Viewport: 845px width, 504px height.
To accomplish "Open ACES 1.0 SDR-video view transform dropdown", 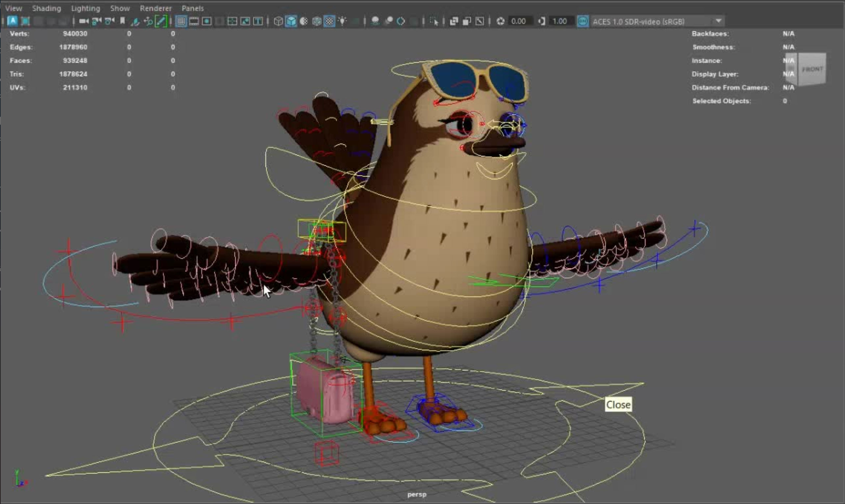I will (x=718, y=21).
